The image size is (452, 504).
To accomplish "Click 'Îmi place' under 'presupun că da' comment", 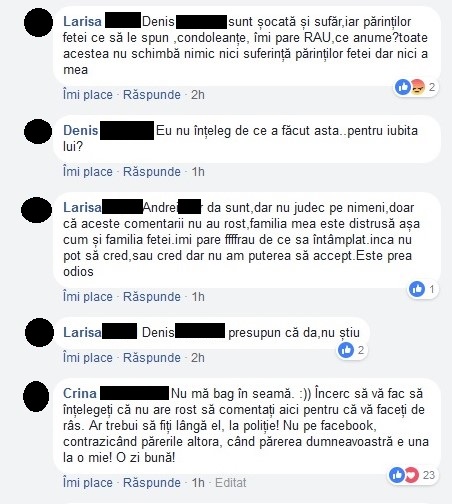I will (x=88, y=358).
